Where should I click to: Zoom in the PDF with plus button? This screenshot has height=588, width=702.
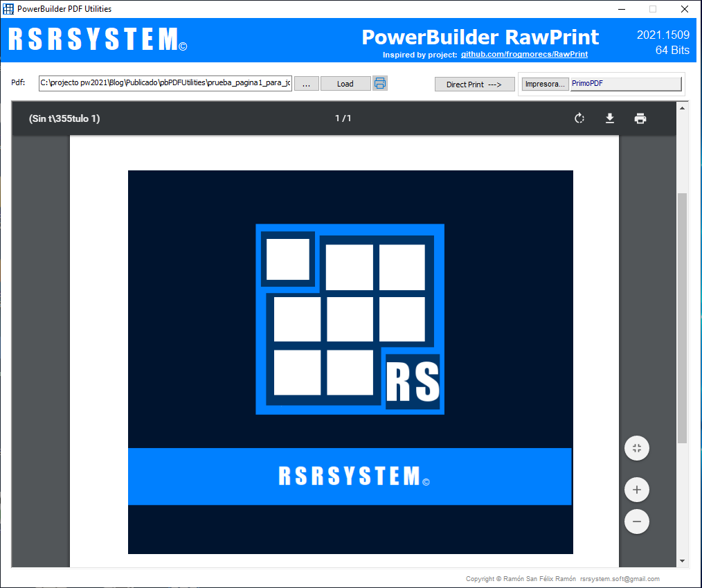637,490
